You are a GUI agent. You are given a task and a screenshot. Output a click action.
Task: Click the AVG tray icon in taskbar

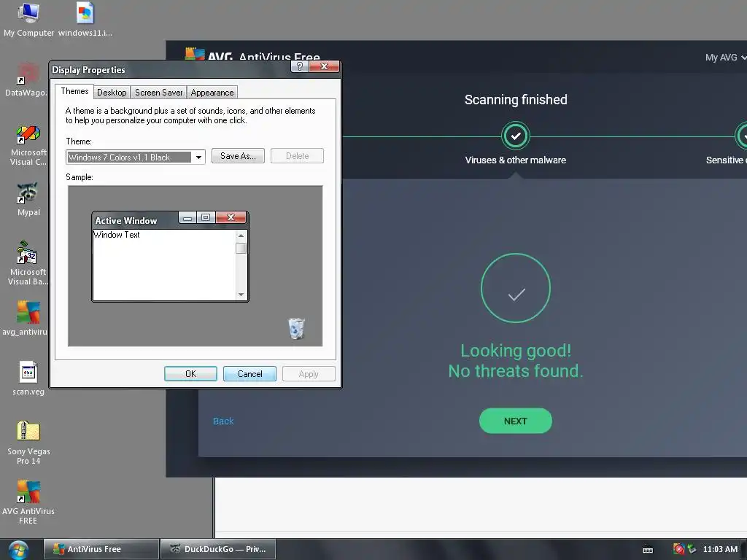click(678, 549)
